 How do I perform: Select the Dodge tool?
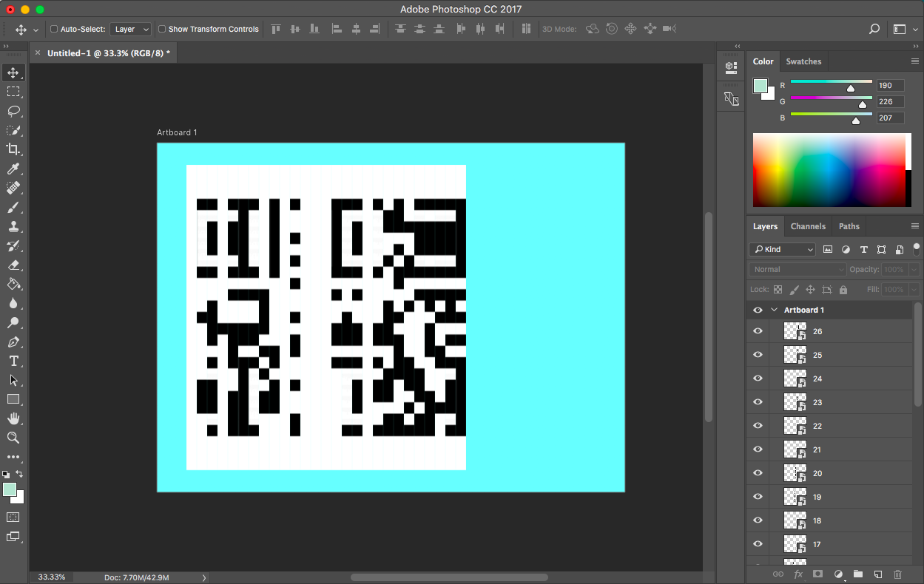point(13,322)
